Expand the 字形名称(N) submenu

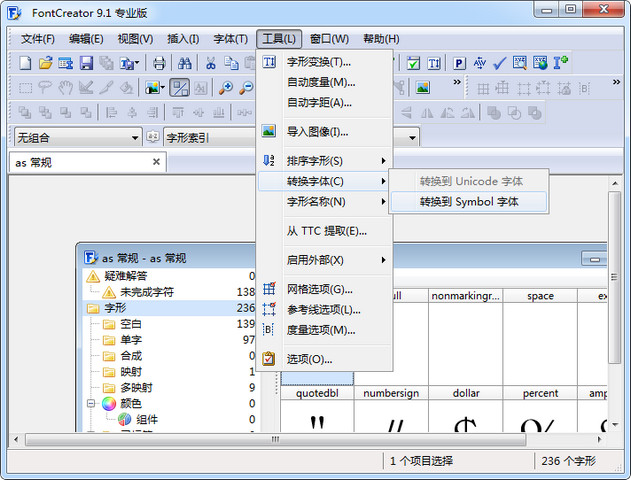tap(325, 202)
